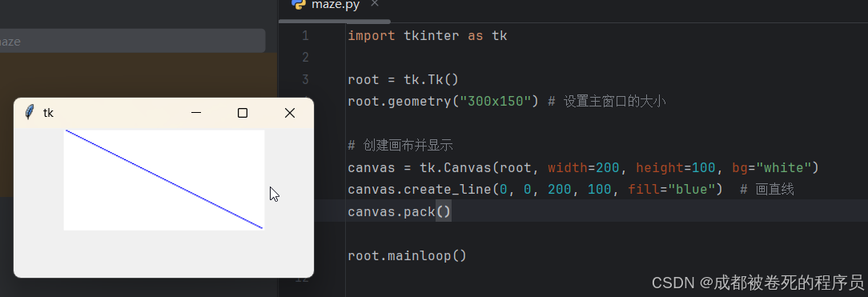The image size is (868, 297).
Task: Click the "root = tk.Tk()" line
Action: [x=403, y=79]
